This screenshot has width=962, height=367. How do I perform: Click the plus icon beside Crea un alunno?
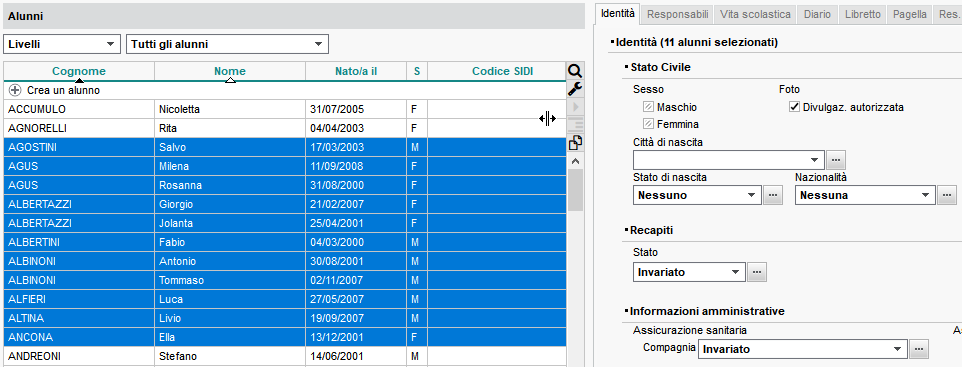click(x=15, y=90)
